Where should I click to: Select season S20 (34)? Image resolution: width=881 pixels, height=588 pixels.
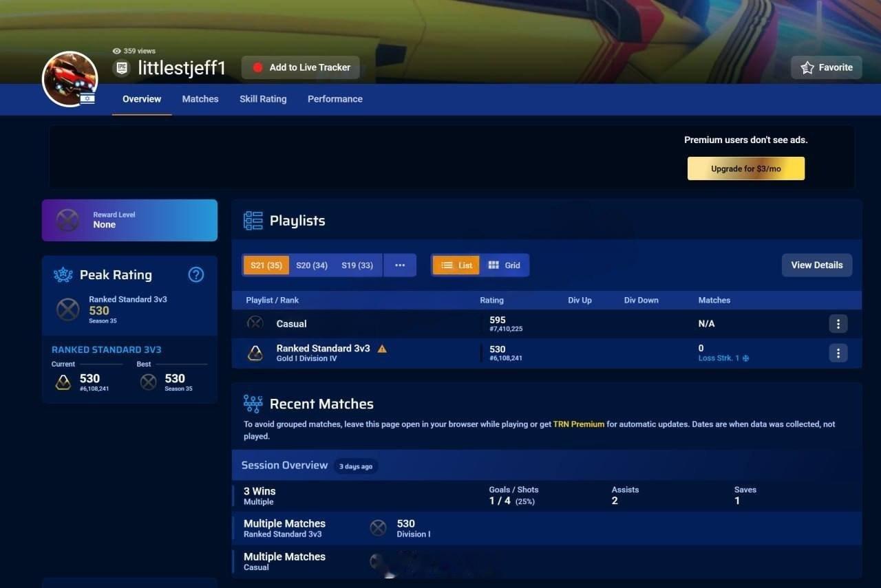pyautogui.click(x=312, y=265)
